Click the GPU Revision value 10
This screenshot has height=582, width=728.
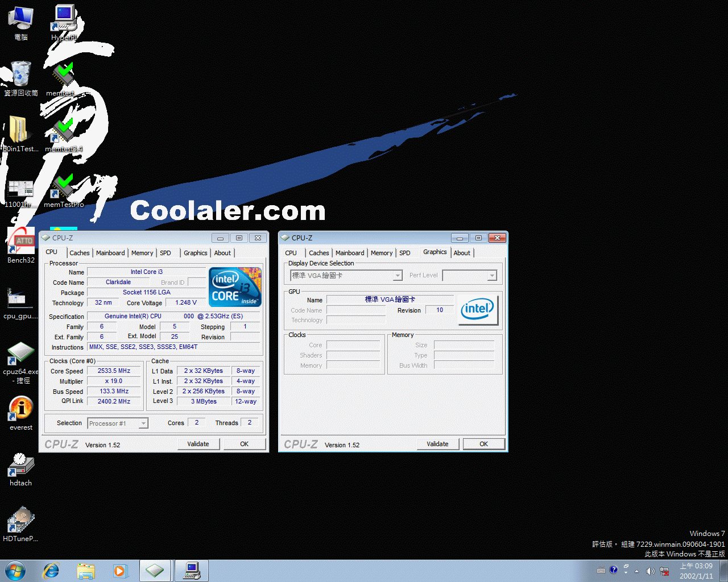tap(440, 310)
